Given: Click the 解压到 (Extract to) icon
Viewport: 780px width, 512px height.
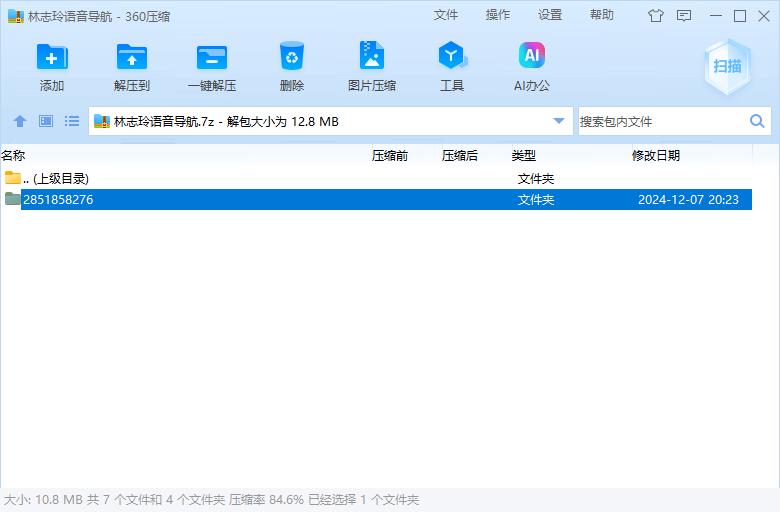Looking at the screenshot, I should pyautogui.click(x=132, y=57).
